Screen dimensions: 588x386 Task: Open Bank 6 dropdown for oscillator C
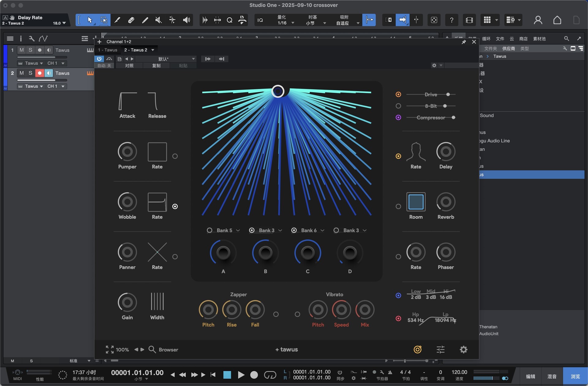click(x=313, y=230)
